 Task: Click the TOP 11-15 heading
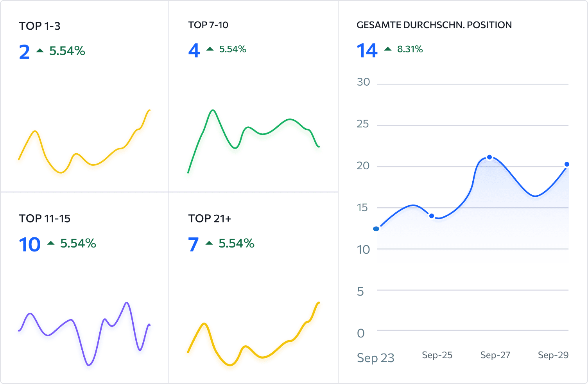click(45, 219)
